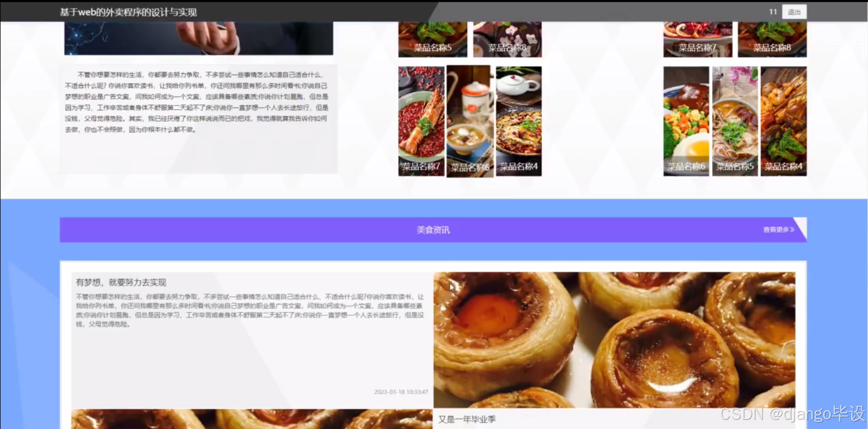
Task: Open the noodle soup card 菜品名称5
Action: click(735, 121)
